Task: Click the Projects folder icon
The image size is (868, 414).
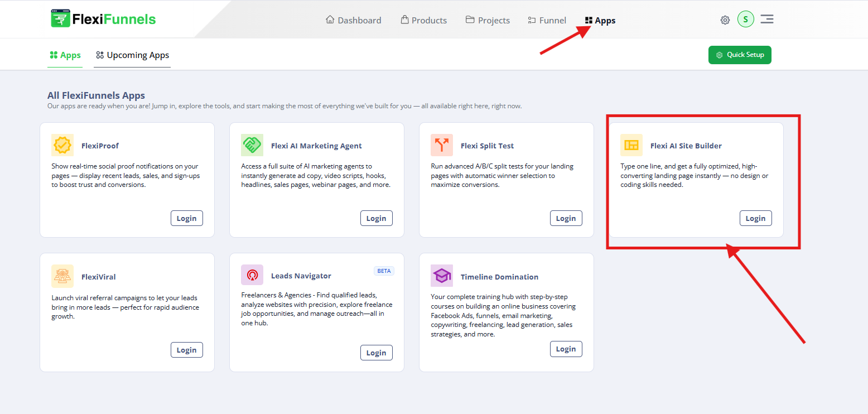Action: 470,20
